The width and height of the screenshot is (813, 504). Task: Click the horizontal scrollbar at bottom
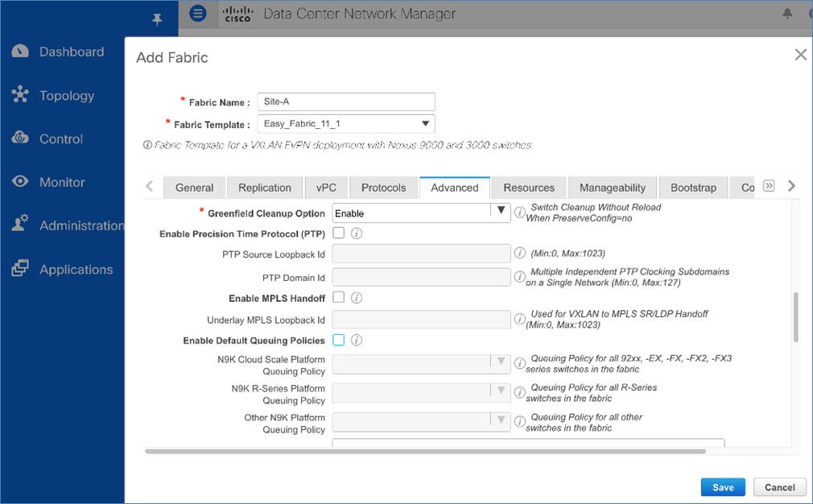tap(425, 451)
